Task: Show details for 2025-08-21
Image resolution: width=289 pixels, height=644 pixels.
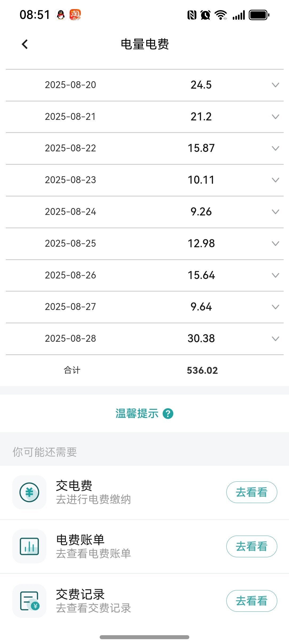Action: [x=275, y=117]
